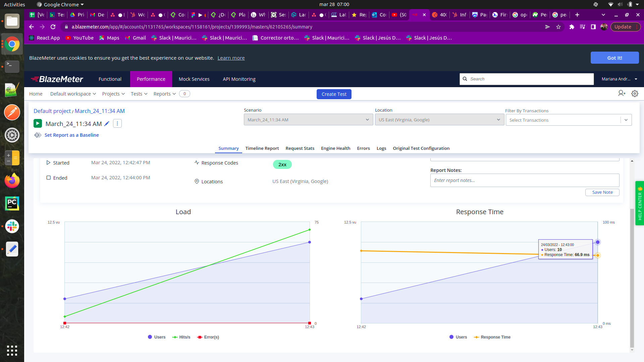The height and width of the screenshot is (362, 644).
Task: Click the add user invite icon
Action: (x=622, y=94)
